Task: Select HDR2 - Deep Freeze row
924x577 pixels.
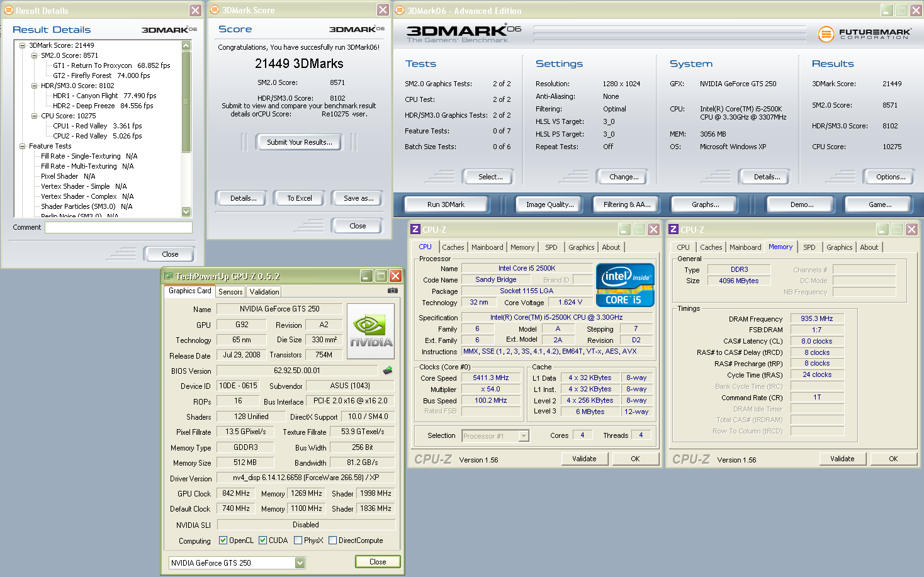Action: coord(103,106)
